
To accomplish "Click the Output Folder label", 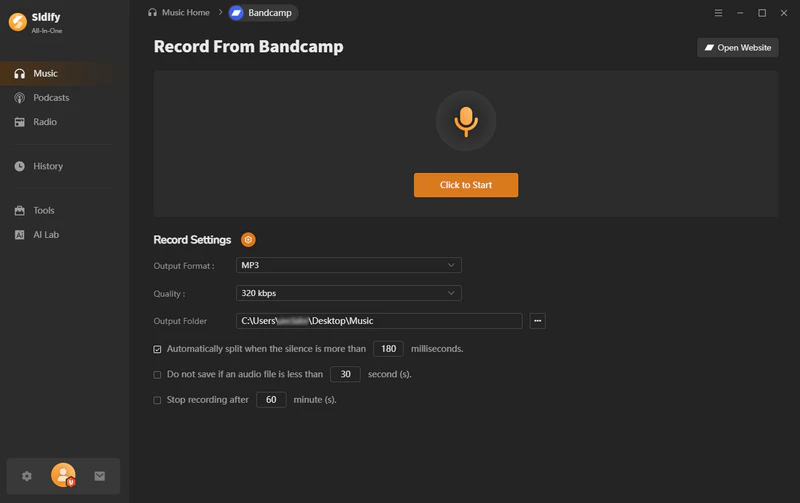I will tap(180, 321).
